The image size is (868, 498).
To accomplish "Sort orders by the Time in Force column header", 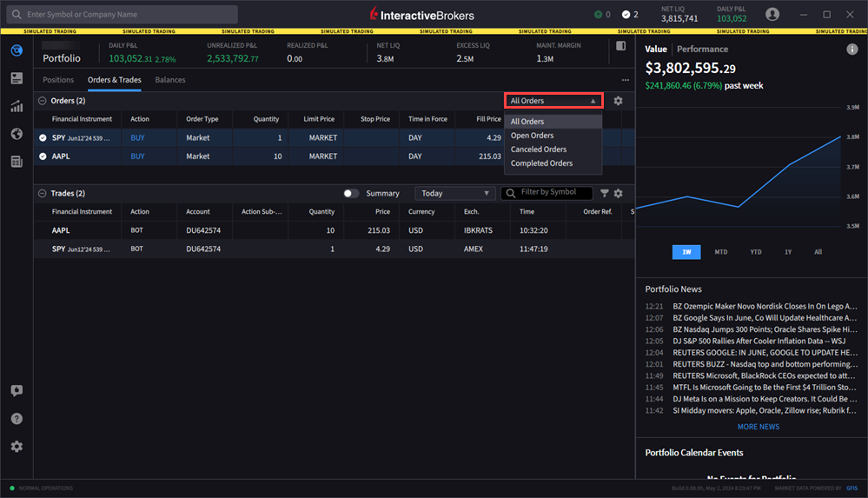I will (427, 119).
